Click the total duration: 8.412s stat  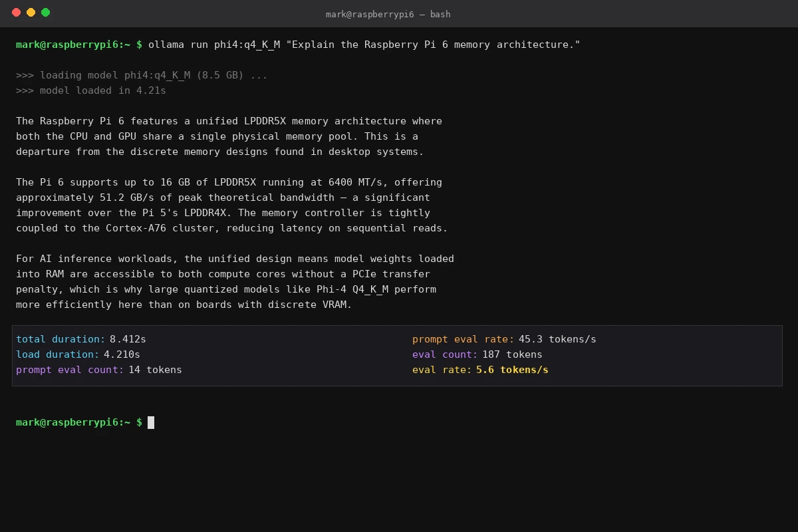80,339
